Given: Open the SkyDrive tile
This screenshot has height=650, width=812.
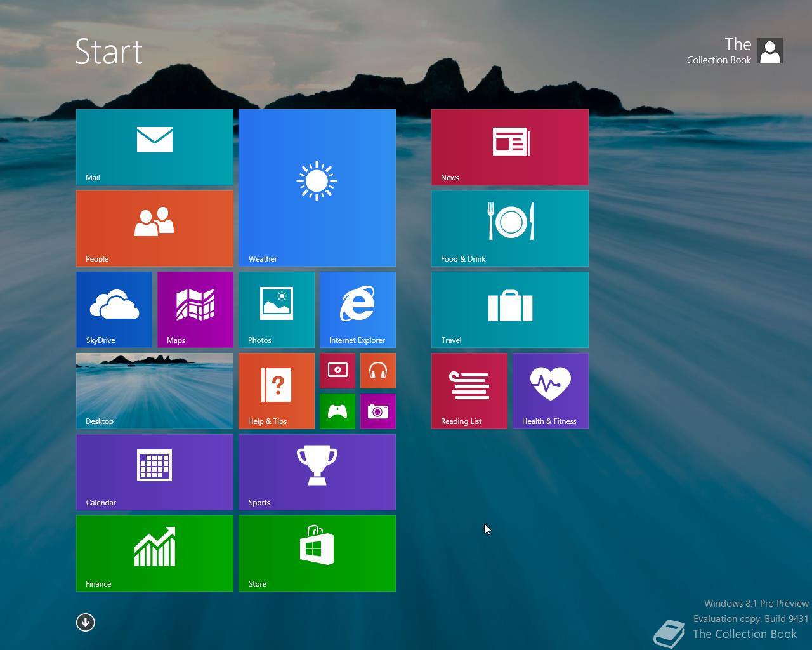Looking at the screenshot, I should (114, 310).
